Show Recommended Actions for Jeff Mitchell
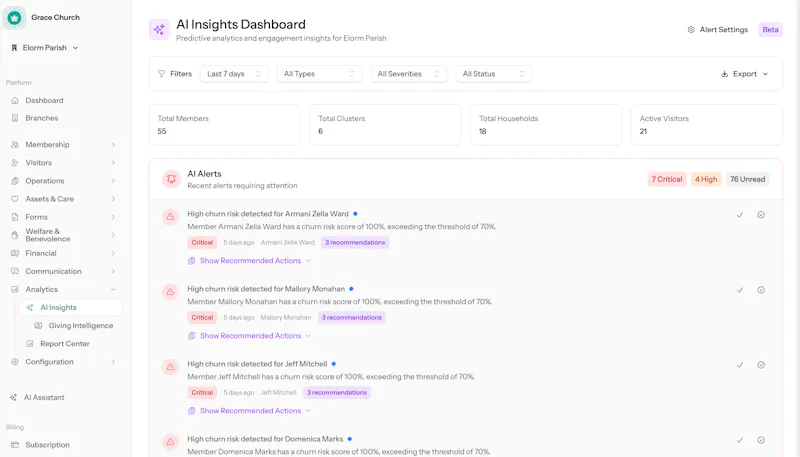This screenshot has height=457, width=800. click(x=250, y=411)
